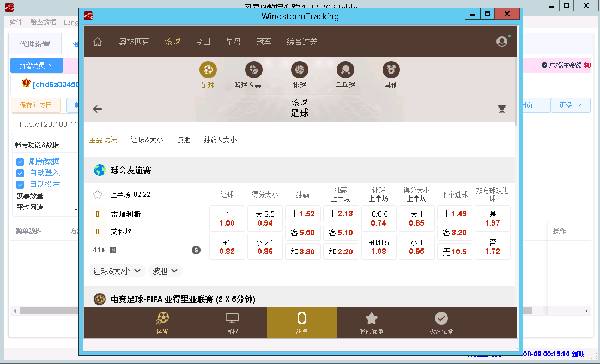Select the 乒乓球 table tennis icon
This screenshot has height=364, width=600.
click(345, 70)
